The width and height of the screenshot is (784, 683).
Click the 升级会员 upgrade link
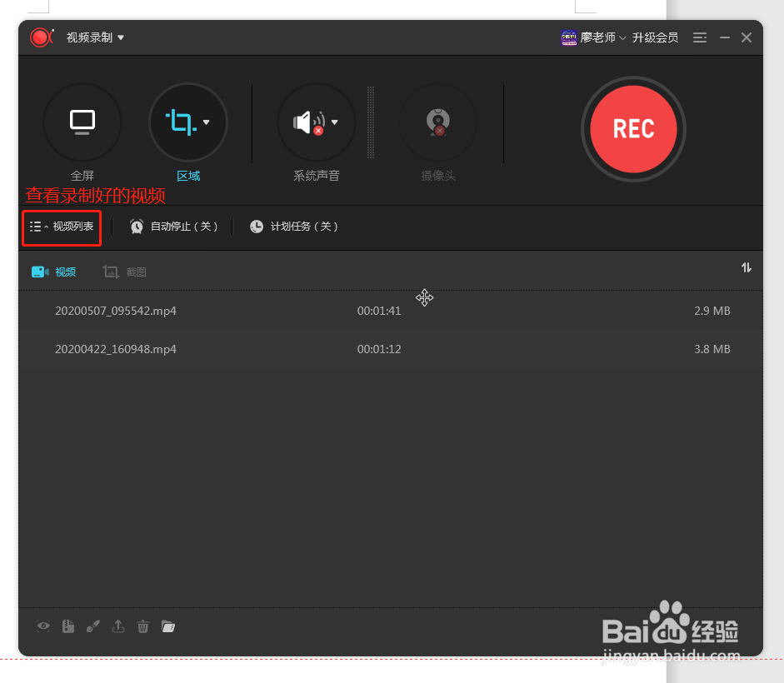(655, 37)
